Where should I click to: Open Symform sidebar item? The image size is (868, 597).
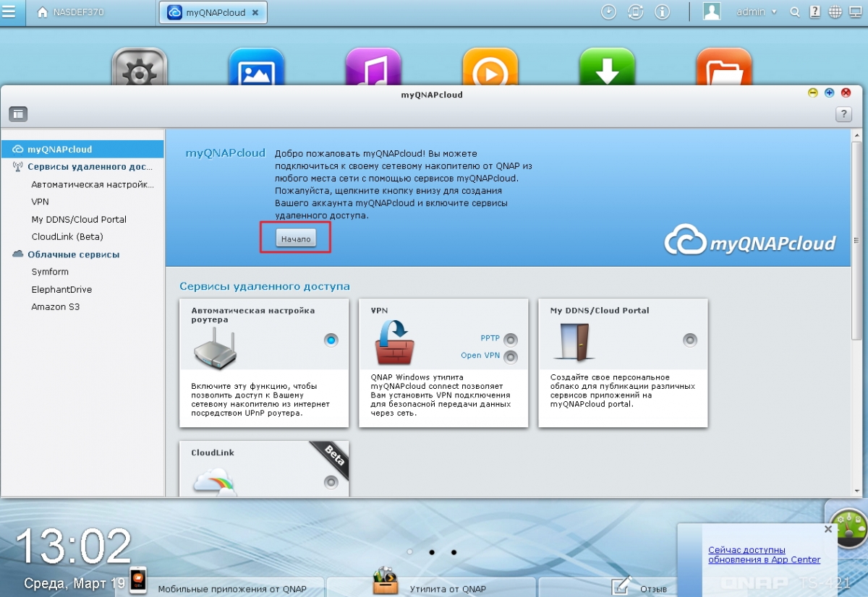pos(50,272)
